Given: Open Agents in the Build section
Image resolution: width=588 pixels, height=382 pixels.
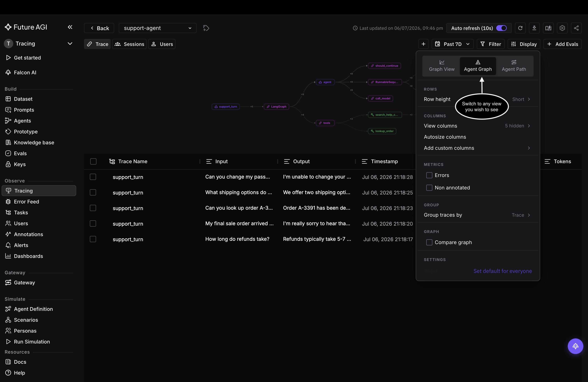Looking at the screenshot, I should 22,121.
